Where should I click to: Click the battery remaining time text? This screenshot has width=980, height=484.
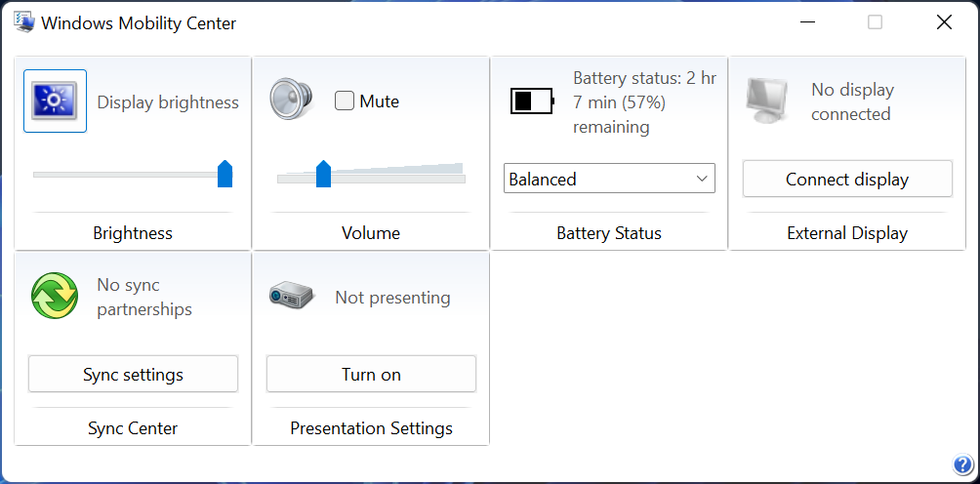click(x=643, y=102)
